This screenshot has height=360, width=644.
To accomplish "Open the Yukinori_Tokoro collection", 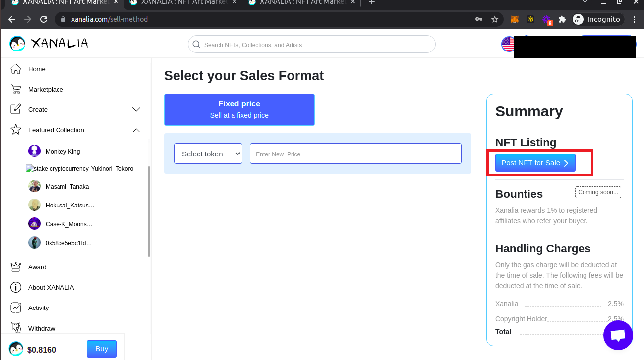I will [113, 169].
